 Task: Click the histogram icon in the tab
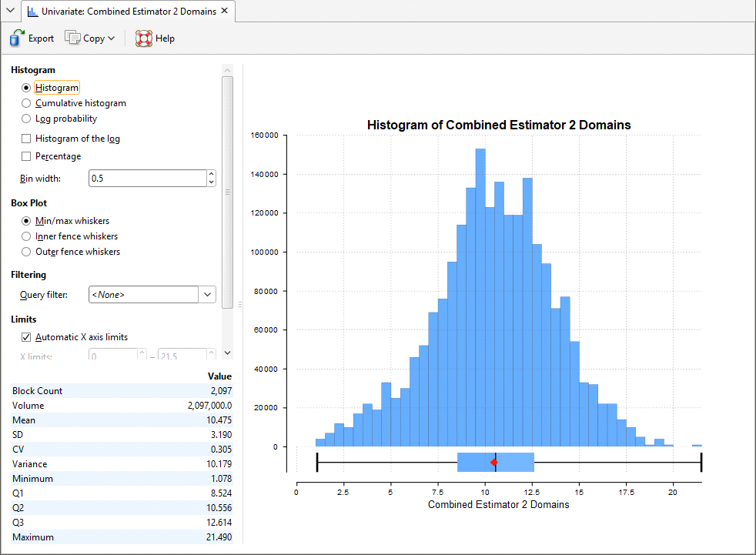coord(32,12)
